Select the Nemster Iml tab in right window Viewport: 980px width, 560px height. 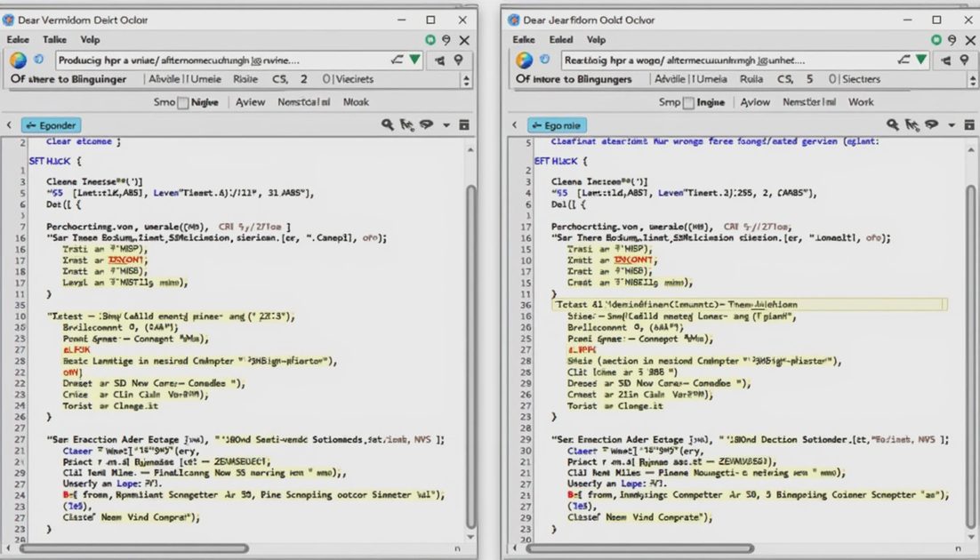809,102
